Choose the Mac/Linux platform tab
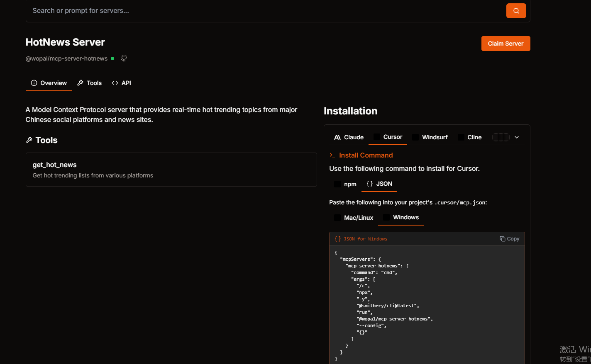Image resolution: width=591 pixels, height=364 pixels. click(x=354, y=218)
